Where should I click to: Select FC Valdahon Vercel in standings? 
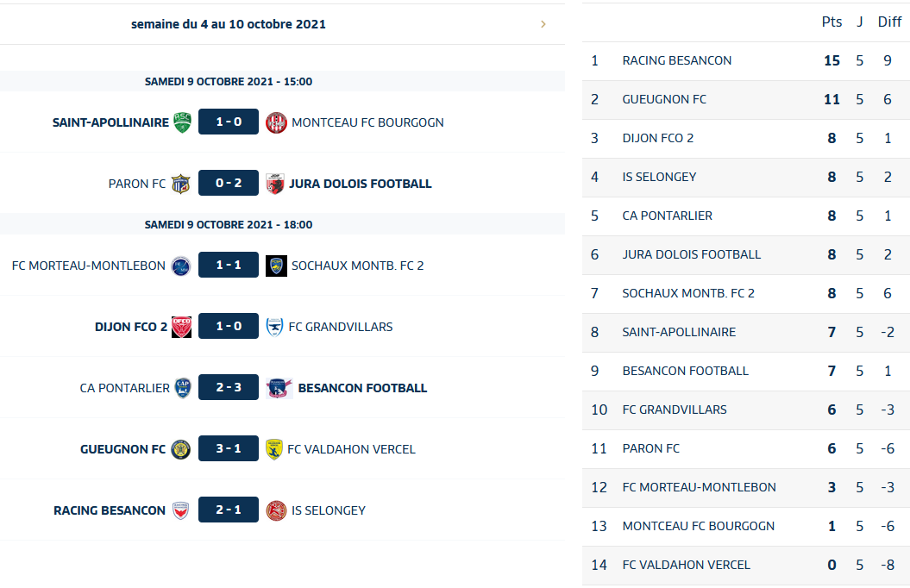click(x=687, y=565)
